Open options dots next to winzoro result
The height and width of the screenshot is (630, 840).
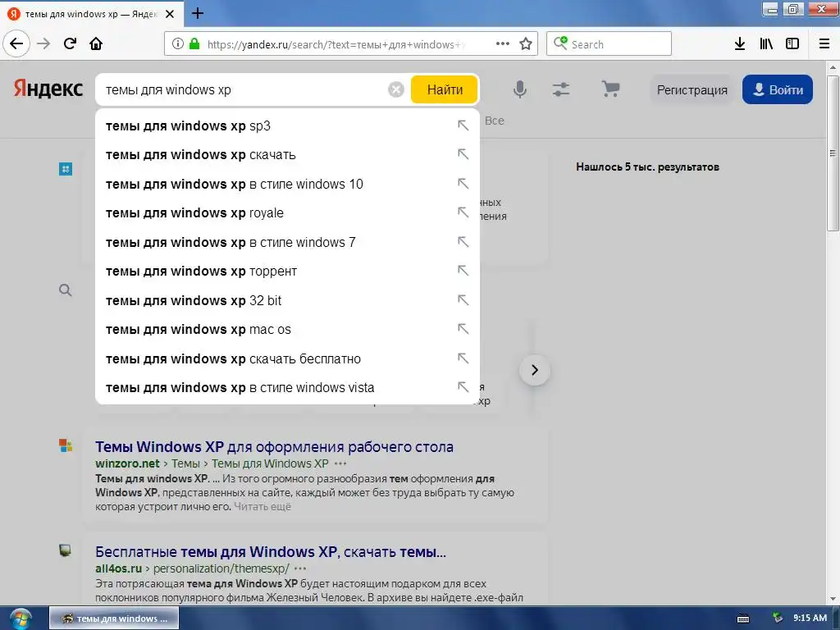[x=340, y=463]
